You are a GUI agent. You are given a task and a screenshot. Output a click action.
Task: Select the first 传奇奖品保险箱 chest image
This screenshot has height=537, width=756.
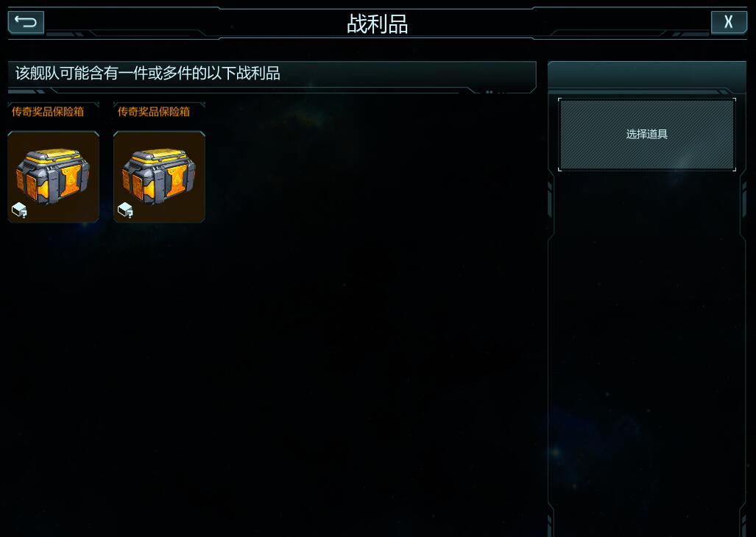click(x=54, y=177)
